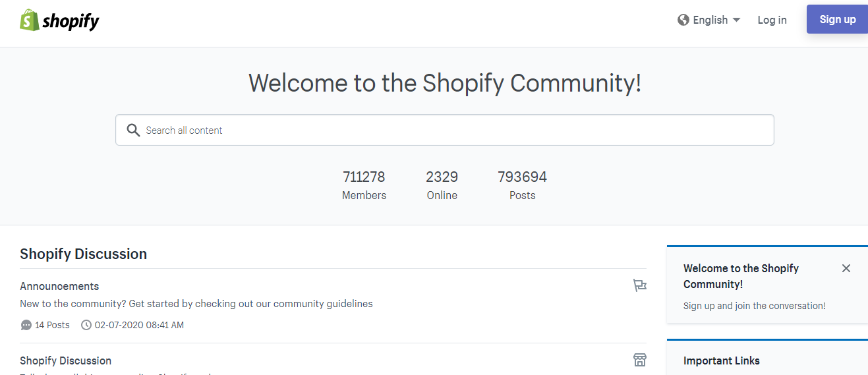
Task: Click the 793694 Posts statistic
Action: pyautogui.click(x=522, y=185)
